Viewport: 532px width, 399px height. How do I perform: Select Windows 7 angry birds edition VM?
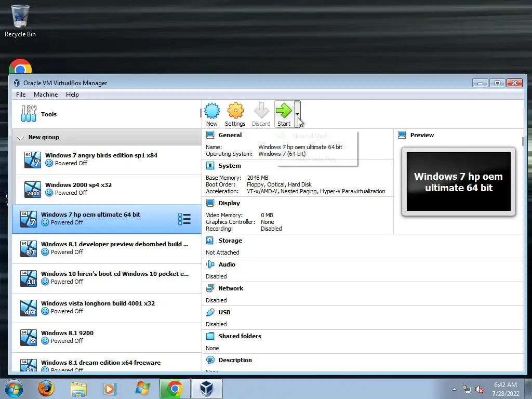tap(109, 160)
